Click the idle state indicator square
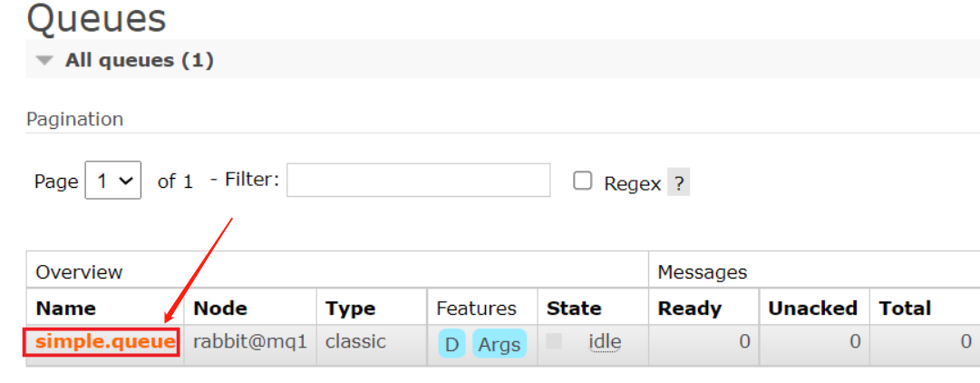Viewport: 980px width, 383px height. coord(554,341)
